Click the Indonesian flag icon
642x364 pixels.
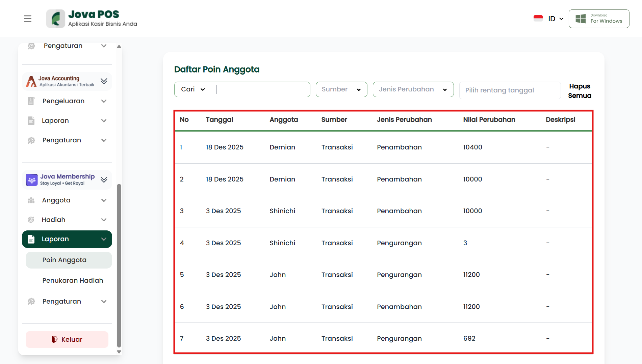point(538,19)
